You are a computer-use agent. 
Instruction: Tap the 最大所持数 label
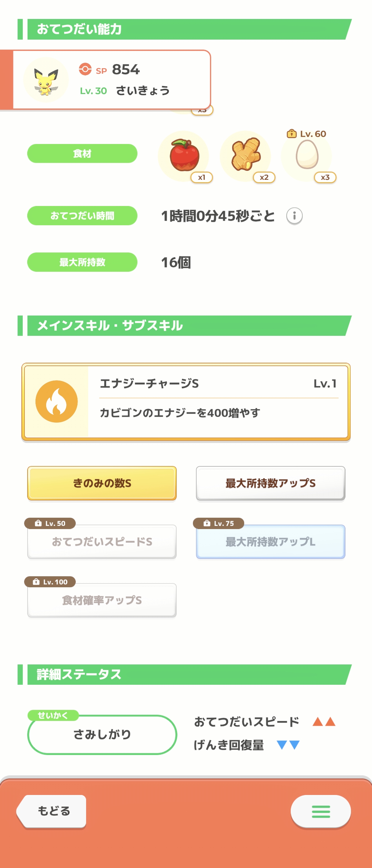coord(82,262)
